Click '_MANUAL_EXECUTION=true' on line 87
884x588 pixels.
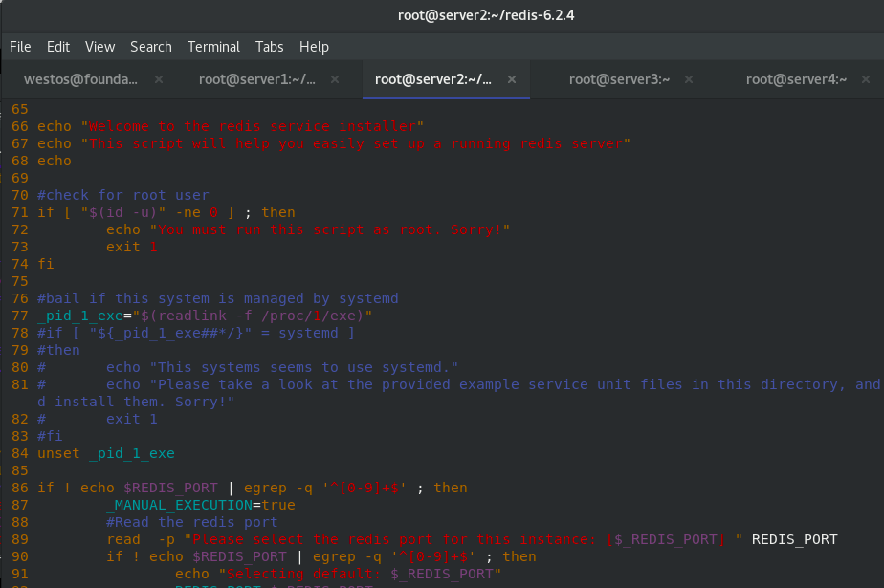pyautogui.click(x=201, y=505)
